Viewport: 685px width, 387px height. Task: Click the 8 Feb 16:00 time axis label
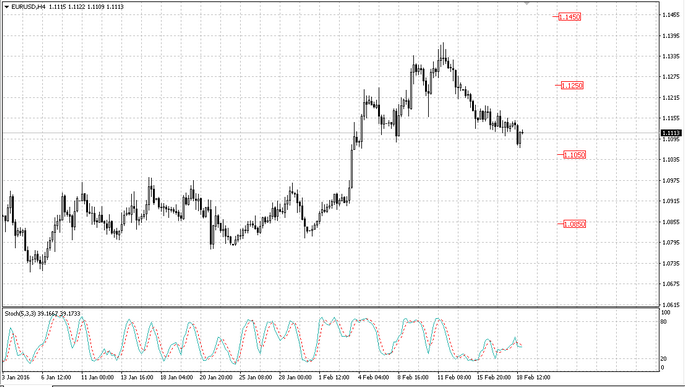(x=413, y=377)
